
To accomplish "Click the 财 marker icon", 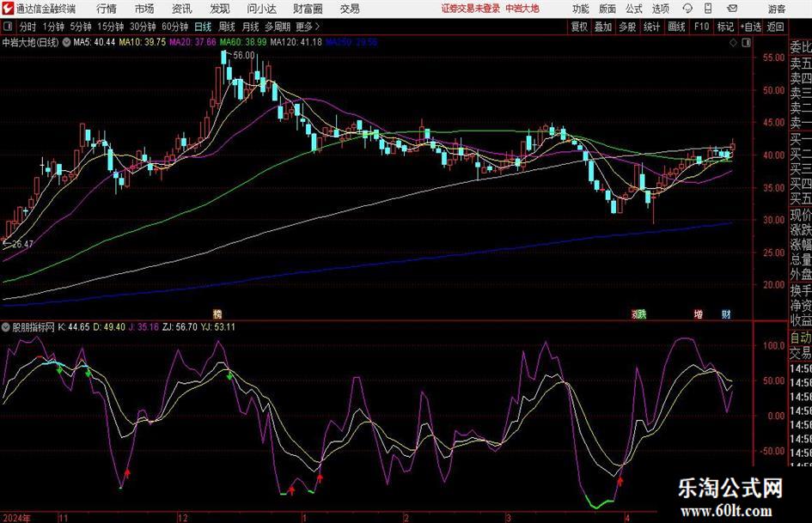I will point(726,313).
